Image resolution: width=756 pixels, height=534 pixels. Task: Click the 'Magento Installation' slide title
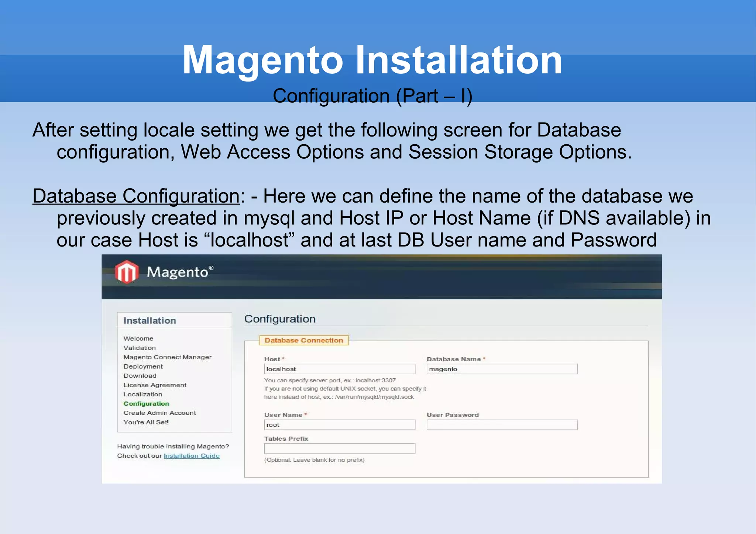pyautogui.click(x=372, y=60)
